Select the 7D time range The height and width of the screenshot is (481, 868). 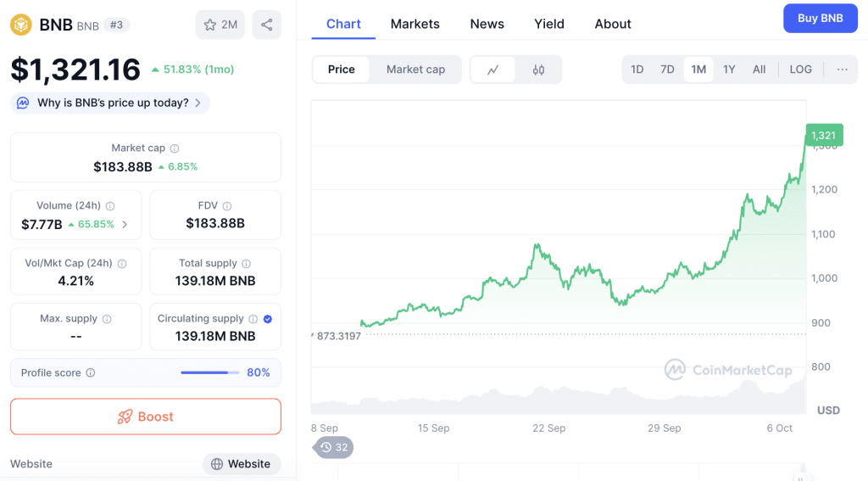(x=667, y=70)
